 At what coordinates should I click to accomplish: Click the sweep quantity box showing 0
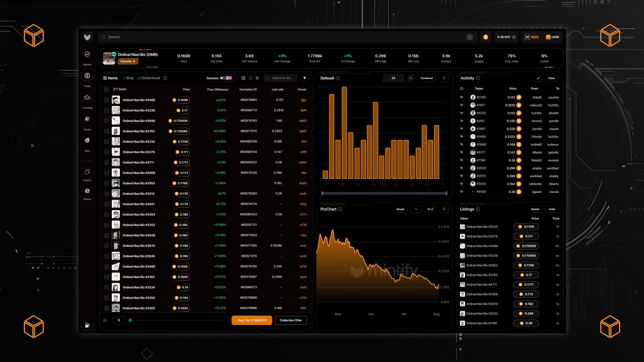119,320
